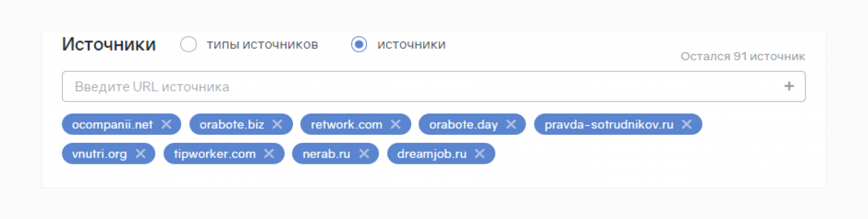Screen dimensions: 868x219
Task: Click the ocompanii.net tag label
Action: click(x=112, y=124)
